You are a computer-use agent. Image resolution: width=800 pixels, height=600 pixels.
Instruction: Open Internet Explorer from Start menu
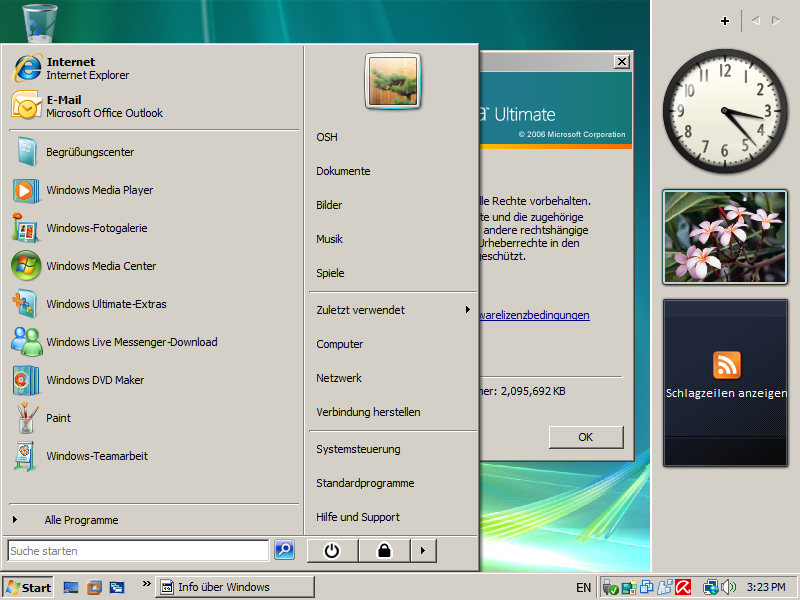70,68
